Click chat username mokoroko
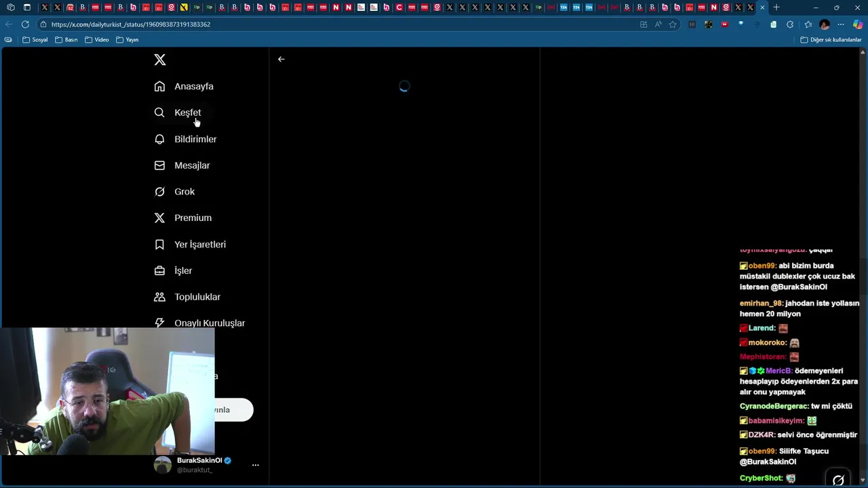The width and height of the screenshot is (868, 488). coord(767,343)
